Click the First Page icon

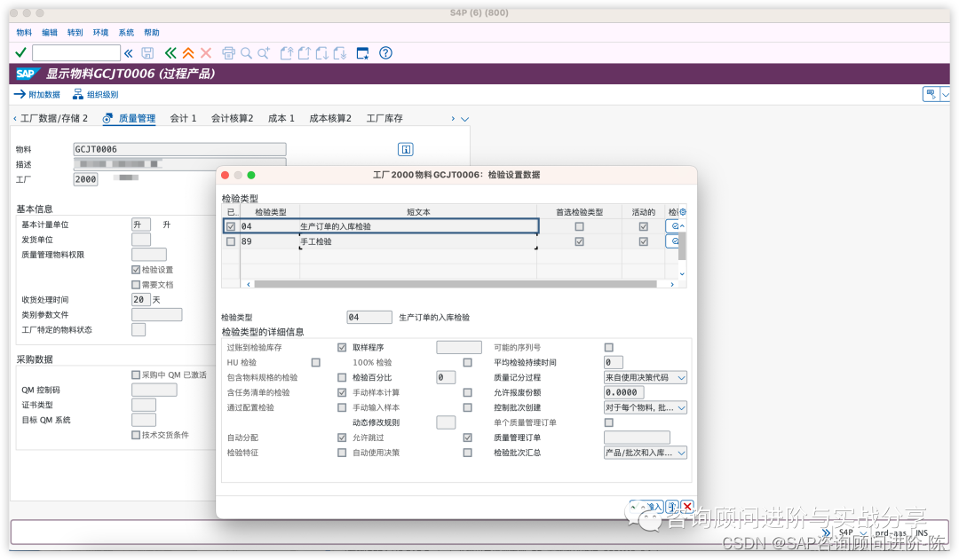click(286, 53)
